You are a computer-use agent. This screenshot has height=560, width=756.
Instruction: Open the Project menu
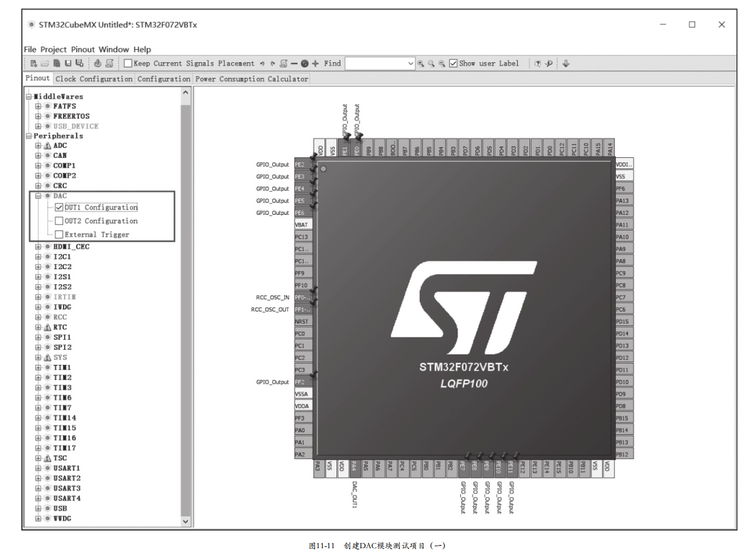pos(54,49)
